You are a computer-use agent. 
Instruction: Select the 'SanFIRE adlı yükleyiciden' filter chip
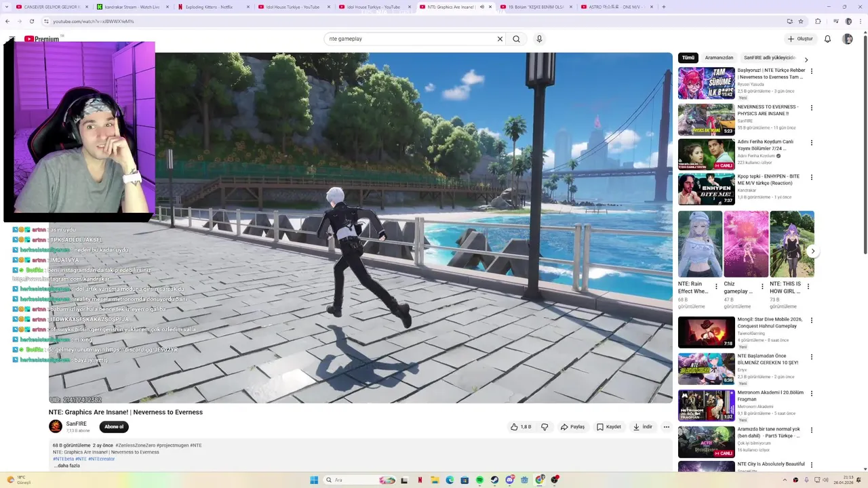click(770, 58)
